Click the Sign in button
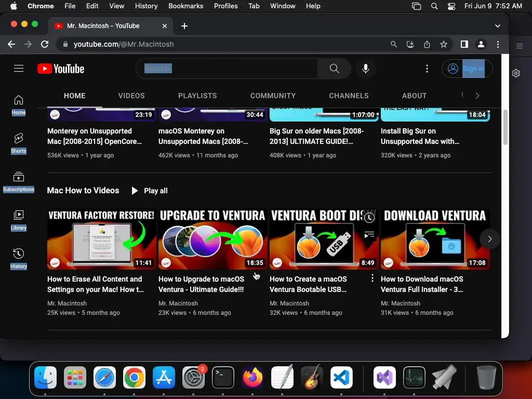The image size is (532, 399). point(467,69)
